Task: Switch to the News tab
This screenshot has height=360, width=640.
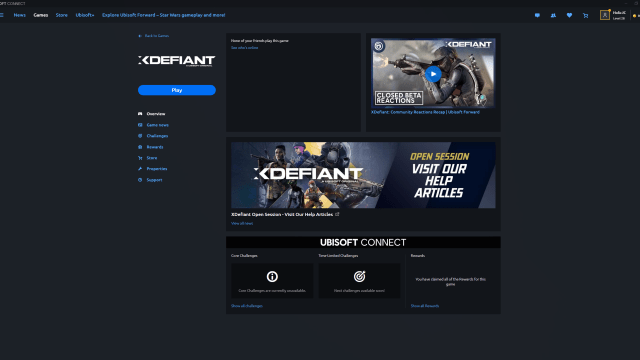Action: click(20, 15)
